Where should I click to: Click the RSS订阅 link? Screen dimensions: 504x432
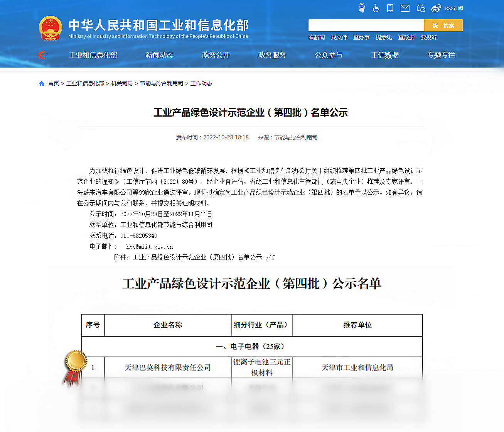(454, 8)
